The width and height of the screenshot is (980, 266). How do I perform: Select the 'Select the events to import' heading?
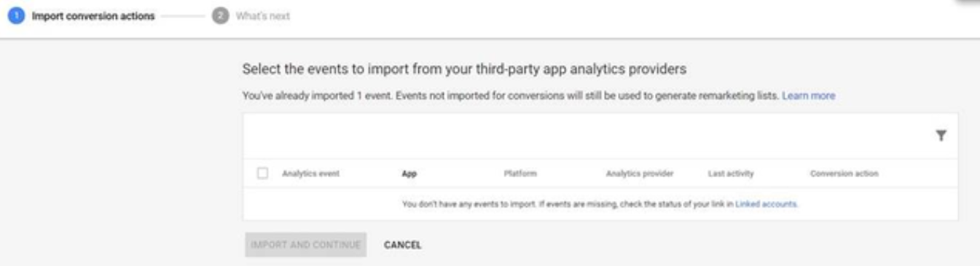[x=465, y=70]
